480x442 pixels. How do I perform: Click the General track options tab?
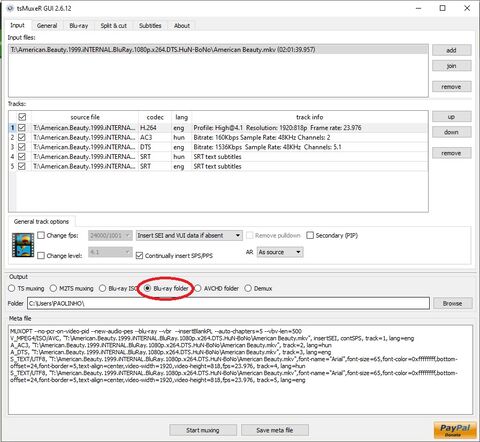pyautogui.click(x=41, y=222)
